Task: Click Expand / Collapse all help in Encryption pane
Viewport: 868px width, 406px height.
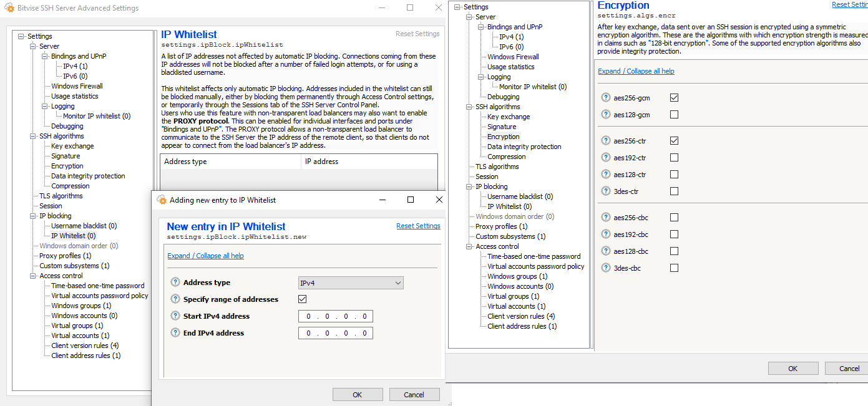Action: (x=636, y=71)
